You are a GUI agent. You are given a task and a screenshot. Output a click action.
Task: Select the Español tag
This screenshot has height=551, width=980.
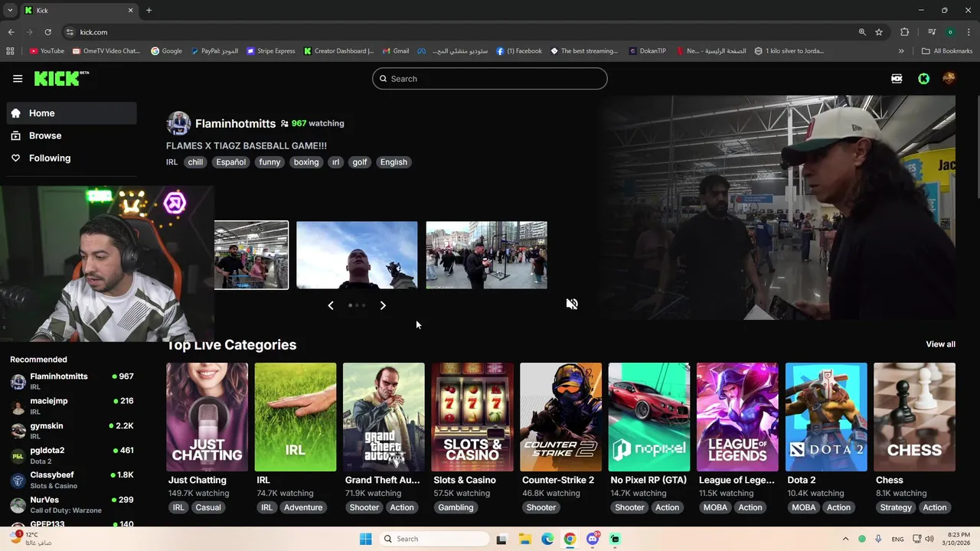click(x=231, y=162)
